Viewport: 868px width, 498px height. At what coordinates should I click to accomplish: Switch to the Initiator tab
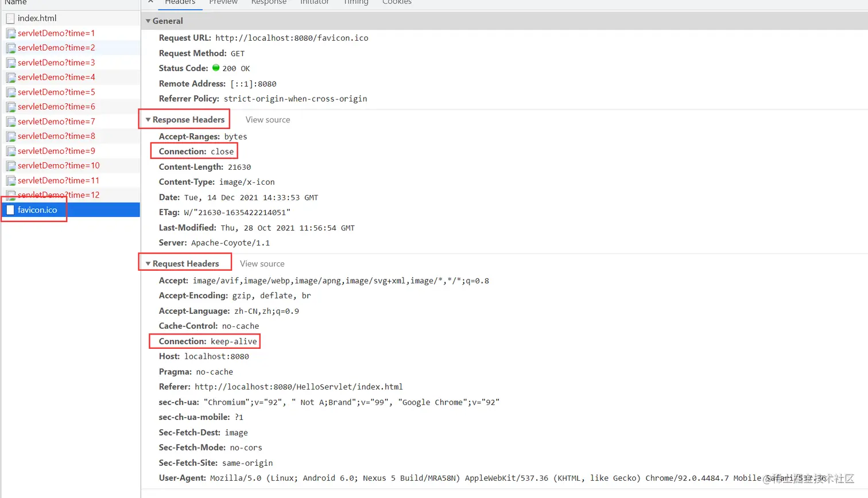click(x=315, y=2)
